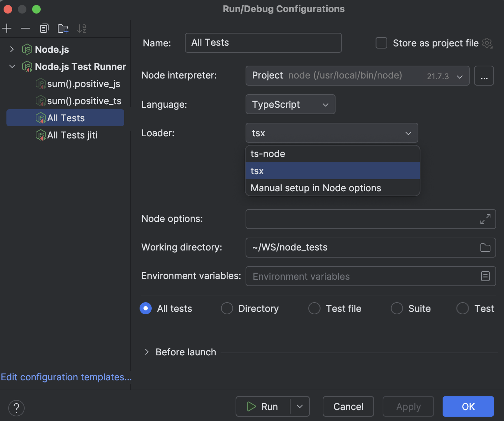Expand the Node.js tree group

12,49
